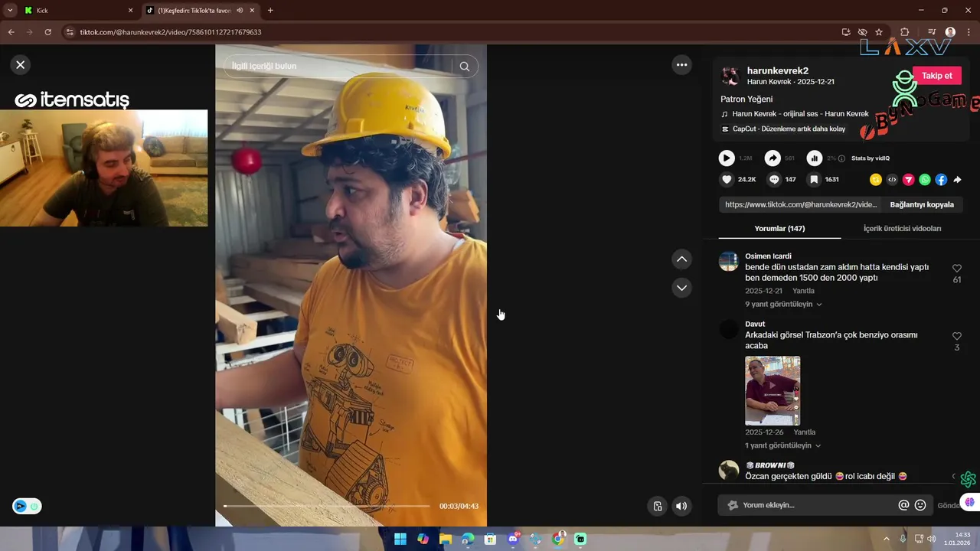Share the video to WhatsApp
980x551 pixels.
pyautogui.click(x=925, y=180)
